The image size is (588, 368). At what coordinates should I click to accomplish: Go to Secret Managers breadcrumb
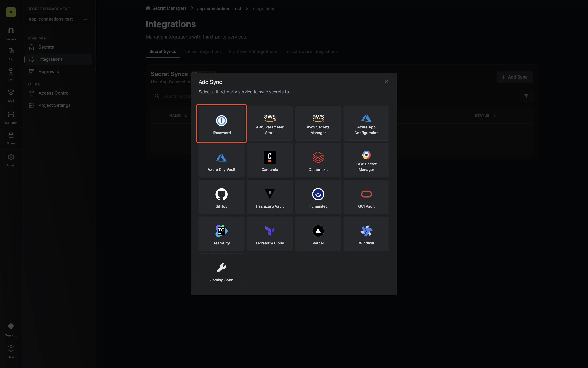point(166,8)
